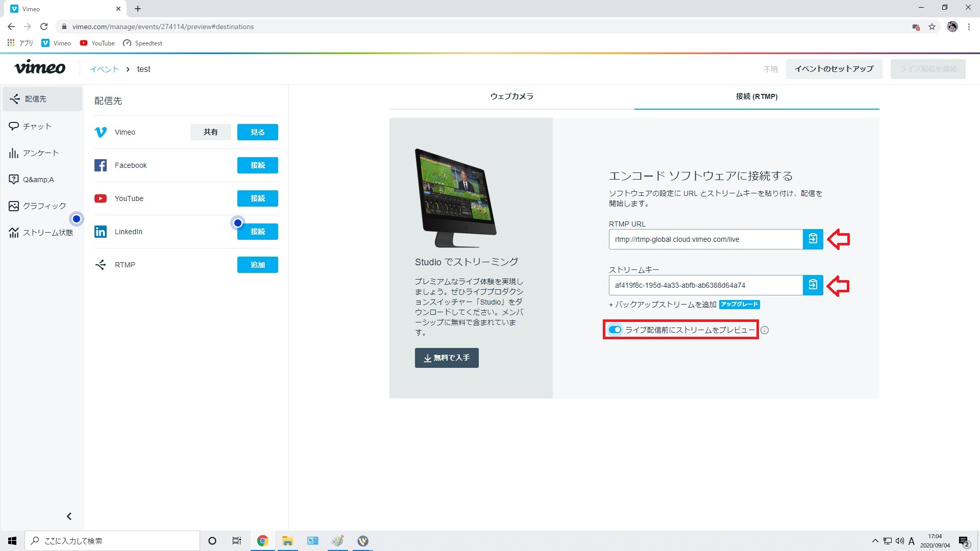This screenshot has width=980, height=551.
Task: Open the notification center icon
Action: click(964, 541)
